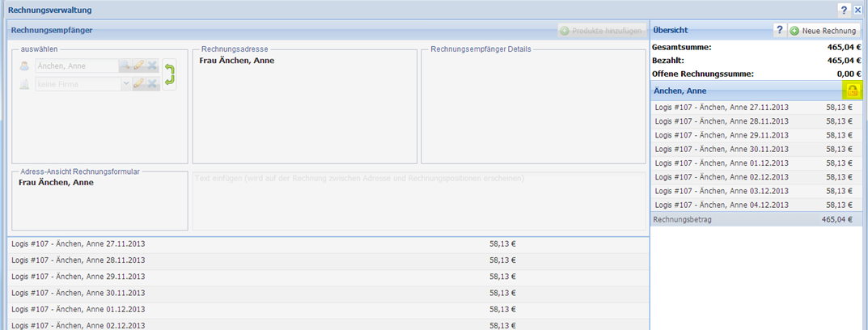This screenshot has height=330, width=868.
Task: Remove the company using its X icon
Action: coord(151,83)
